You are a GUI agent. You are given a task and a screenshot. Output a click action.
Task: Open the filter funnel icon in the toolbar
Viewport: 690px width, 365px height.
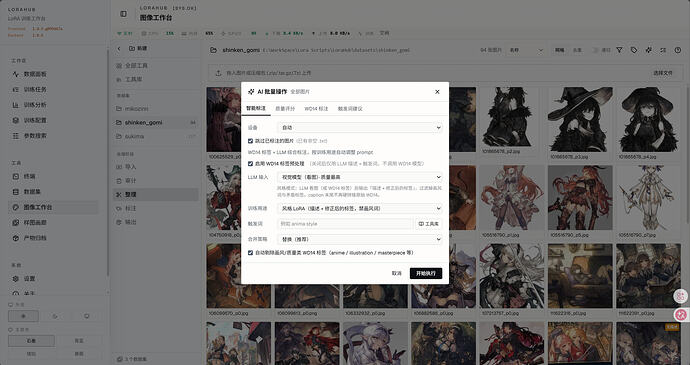(619, 50)
